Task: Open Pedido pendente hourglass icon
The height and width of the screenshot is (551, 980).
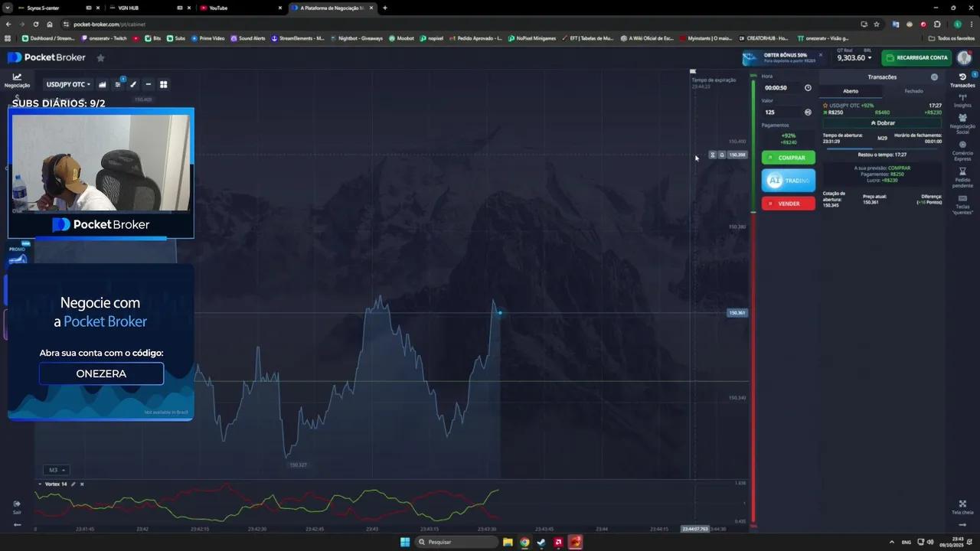Action: click(962, 176)
